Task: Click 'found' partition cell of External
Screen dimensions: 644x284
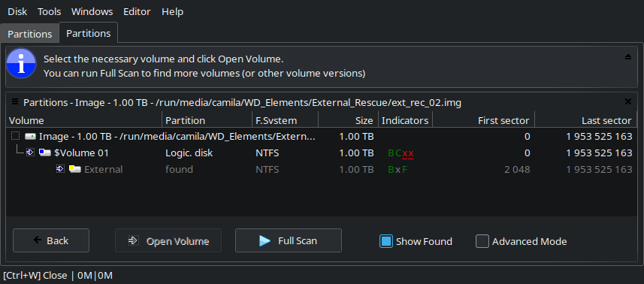Action: (179, 170)
